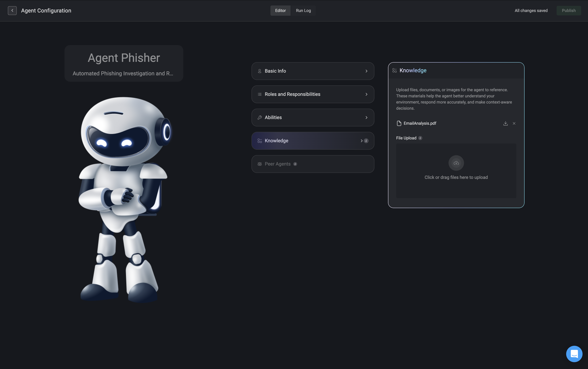Click the Roles and Responsibilities list icon
This screenshot has width=588, height=369.
[x=260, y=94]
